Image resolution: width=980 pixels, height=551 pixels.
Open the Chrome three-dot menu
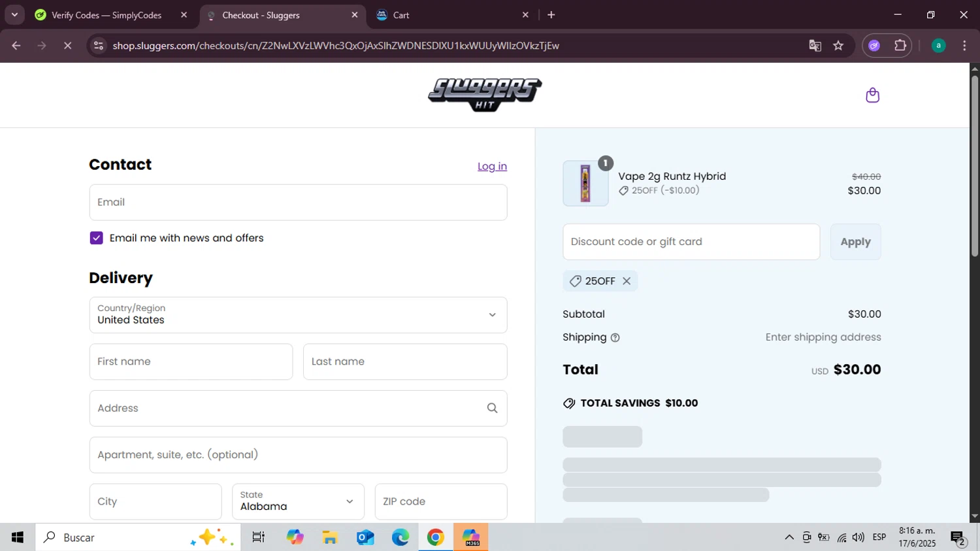[x=964, y=46]
